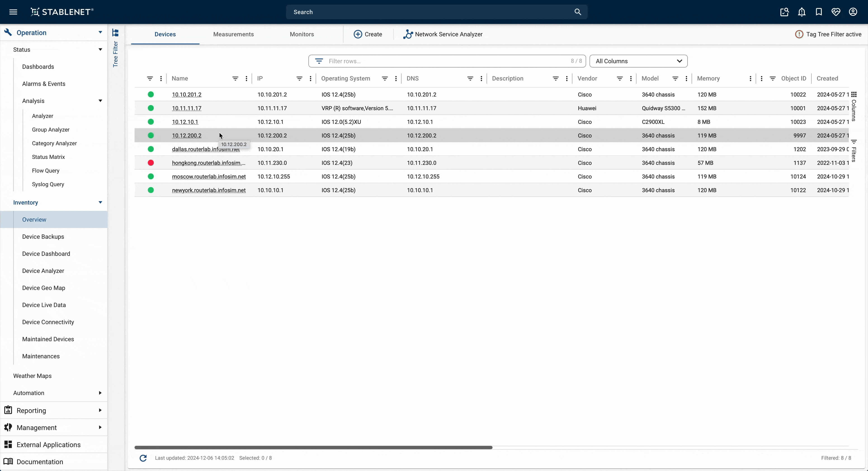
Task: Collapse the Inventory menu group
Action: tap(100, 203)
